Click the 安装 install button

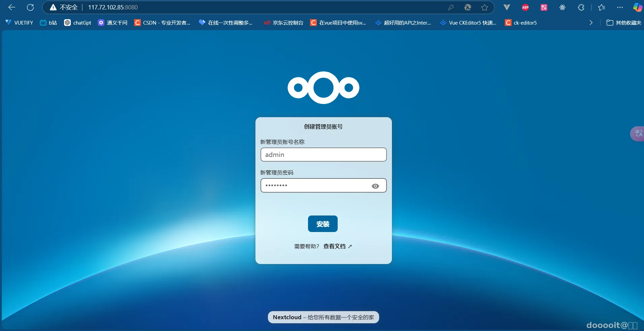point(323,224)
